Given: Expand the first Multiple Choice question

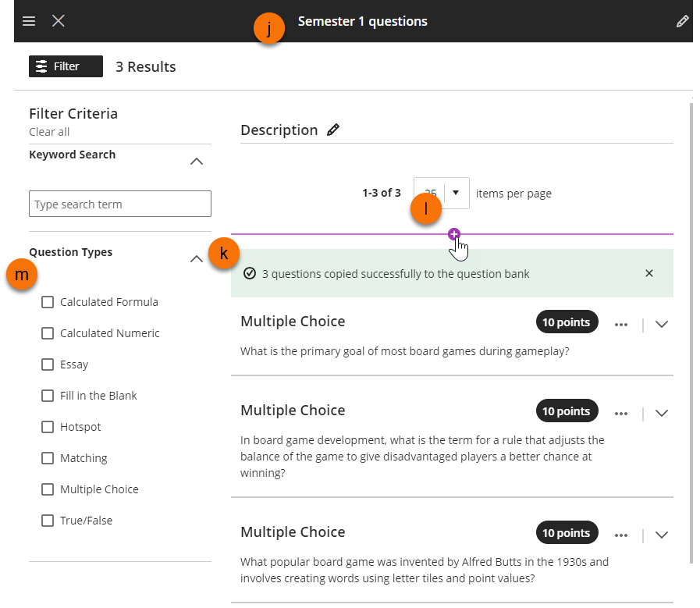Looking at the screenshot, I should tap(662, 325).
